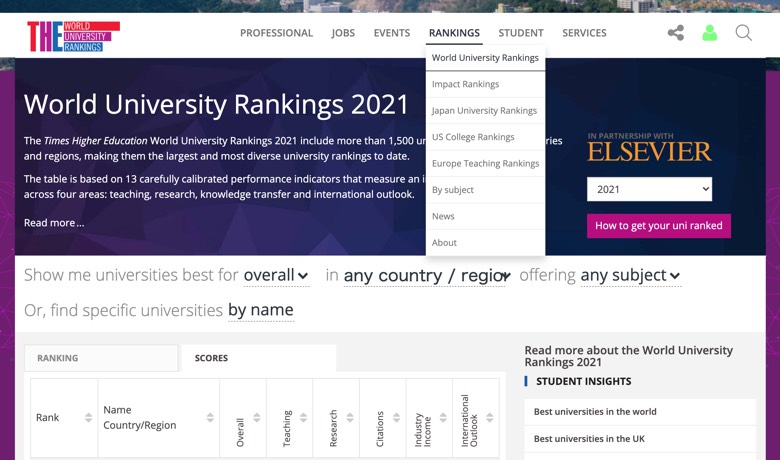Open the 2021 year dropdown

coord(649,189)
